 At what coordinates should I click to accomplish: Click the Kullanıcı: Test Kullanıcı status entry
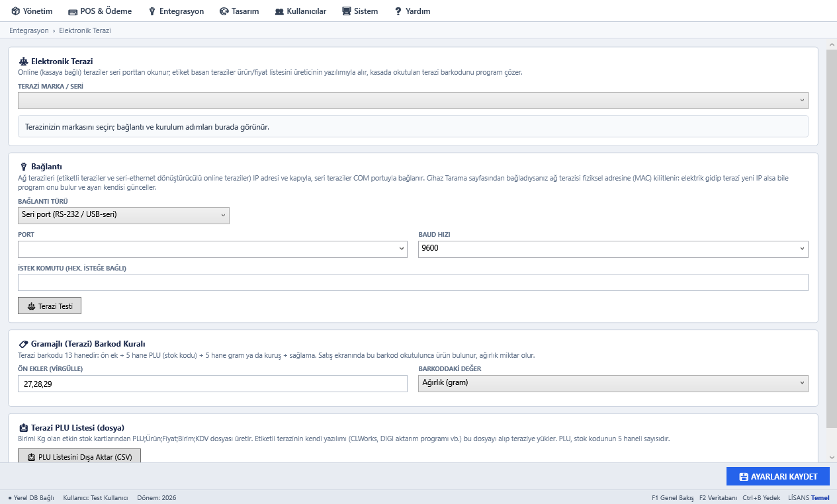tap(95, 497)
